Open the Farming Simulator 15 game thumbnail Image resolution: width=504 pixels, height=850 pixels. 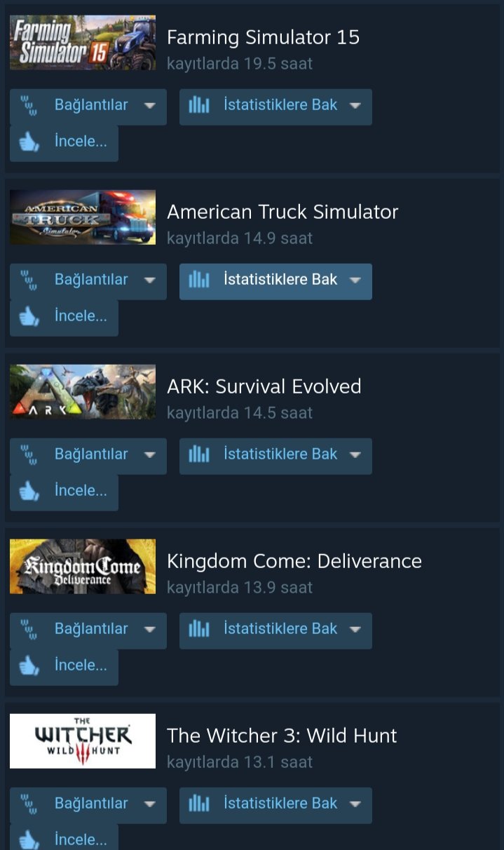pos(83,43)
